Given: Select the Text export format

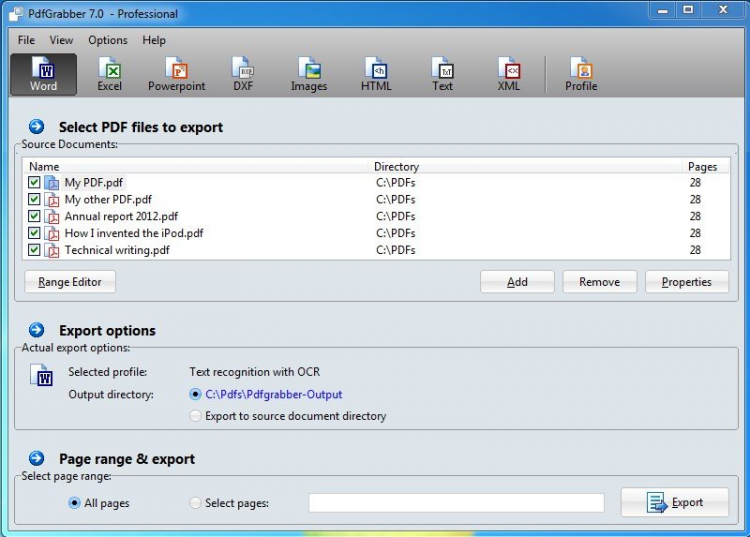Looking at the screenshot, I should [442, 75].
